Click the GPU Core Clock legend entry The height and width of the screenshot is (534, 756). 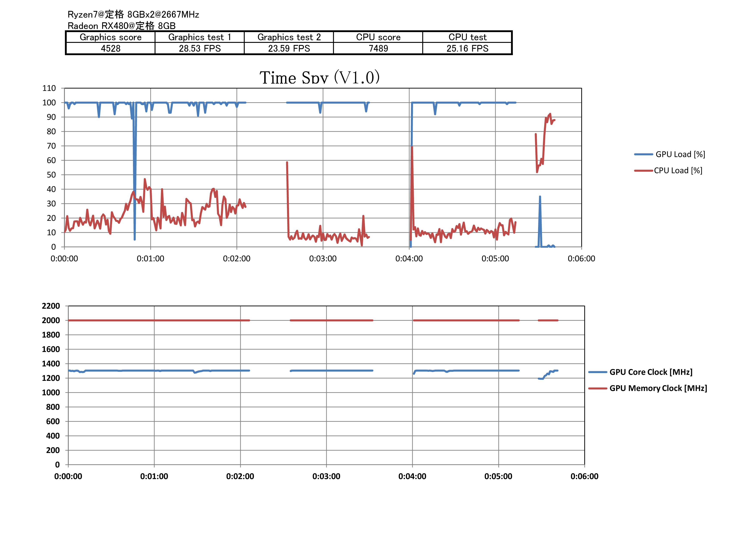tap(651, 372)
